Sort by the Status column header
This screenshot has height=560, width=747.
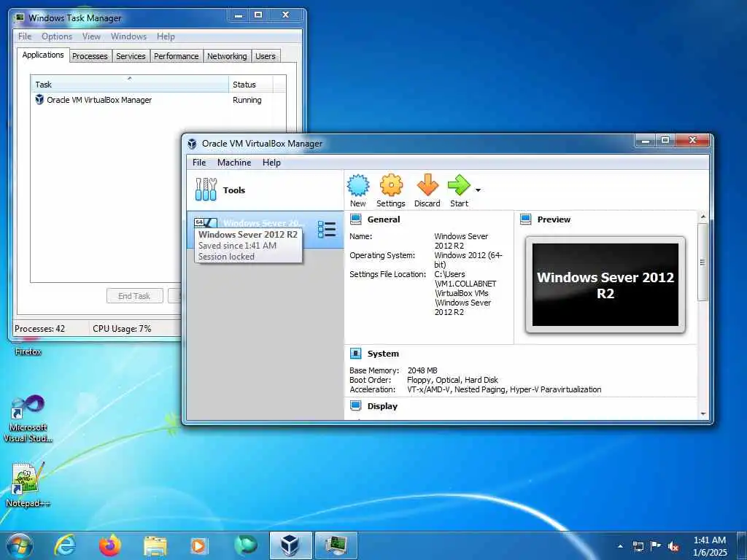pyautogui.click(x=251, y=85)
